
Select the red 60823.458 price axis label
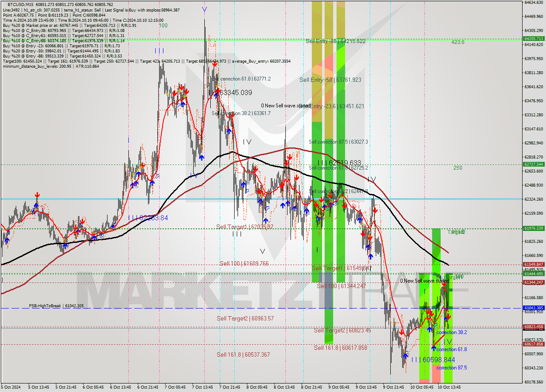pyautogui.click(x=534, y=327)
